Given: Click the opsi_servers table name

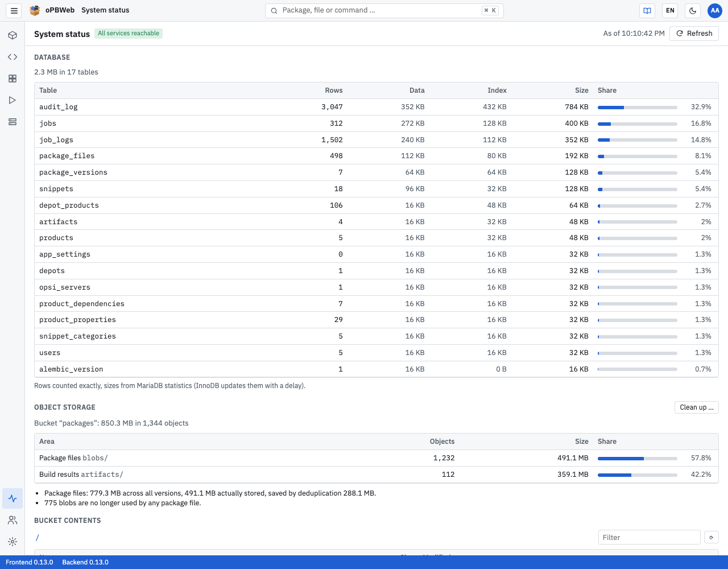Looking at the screenshot, I should pyautogui.click(x=65, y=287).
